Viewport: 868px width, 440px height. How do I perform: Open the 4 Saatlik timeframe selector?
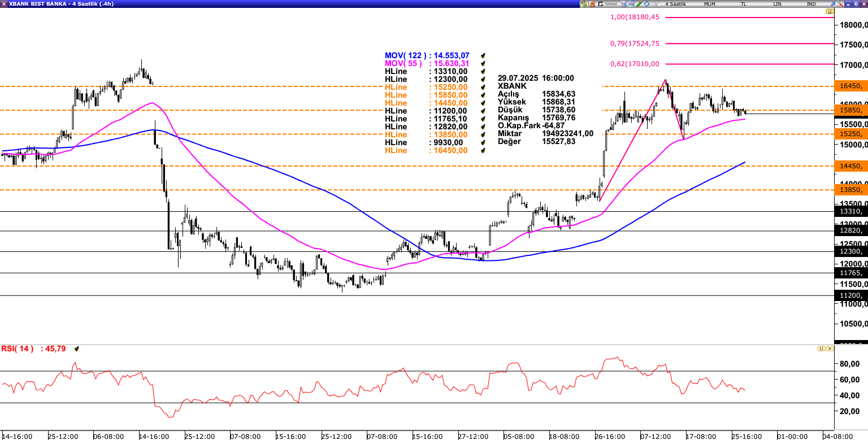(675, 4)
